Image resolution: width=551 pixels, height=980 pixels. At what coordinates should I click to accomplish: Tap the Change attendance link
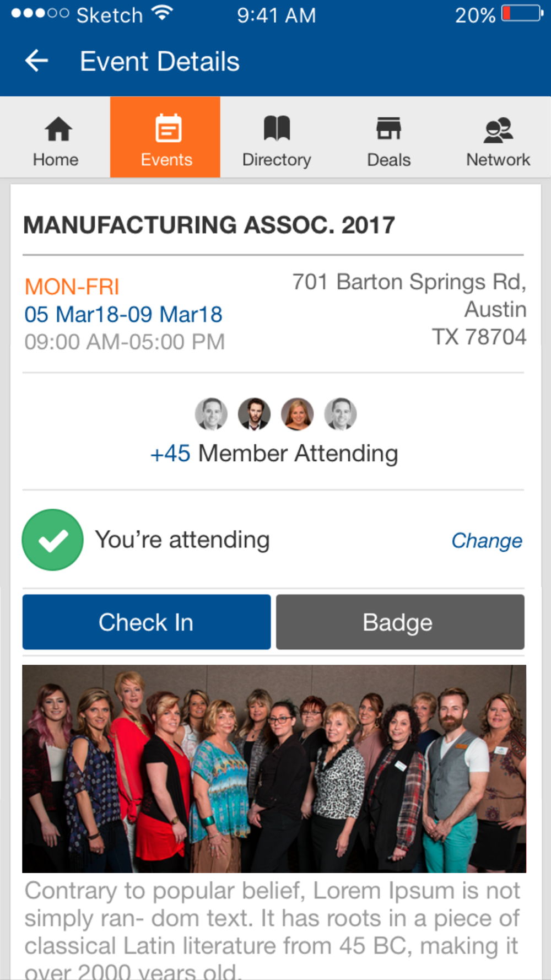click(487, 541)
